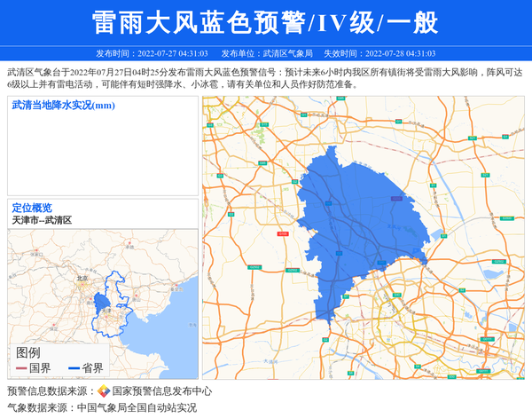Click the small blue Wuqing area in overview map

coord(102,302)
